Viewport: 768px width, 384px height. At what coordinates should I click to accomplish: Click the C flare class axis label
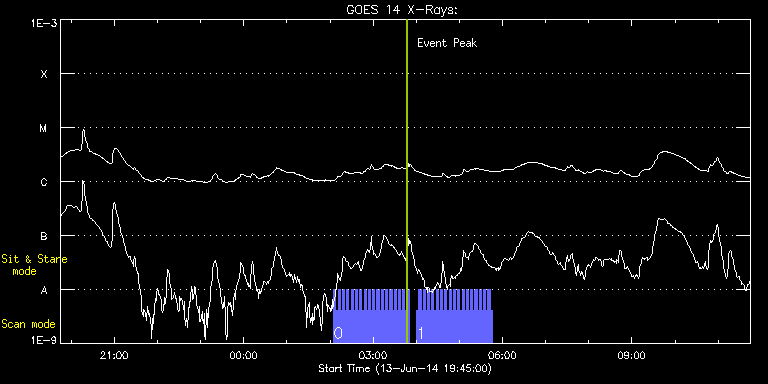pos(44,182)
